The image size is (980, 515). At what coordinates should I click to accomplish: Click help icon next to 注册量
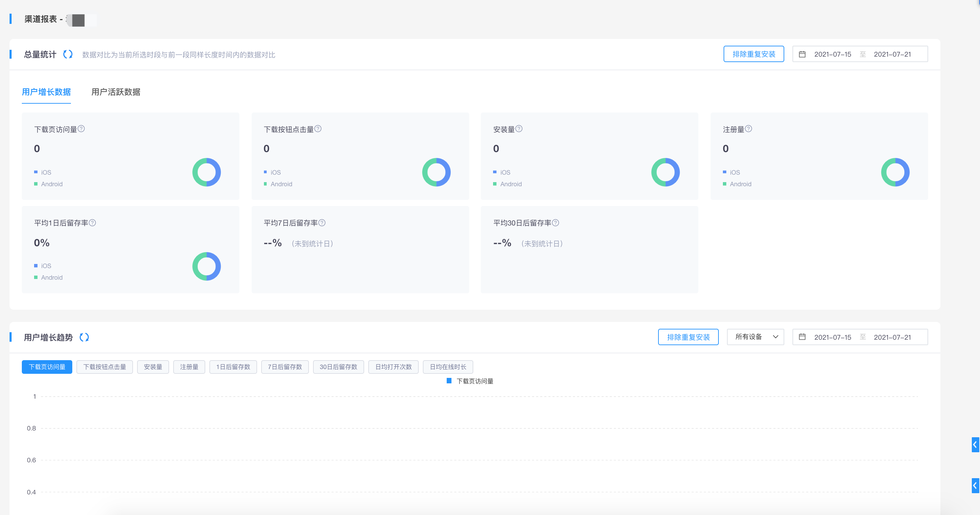click(748, 129)
